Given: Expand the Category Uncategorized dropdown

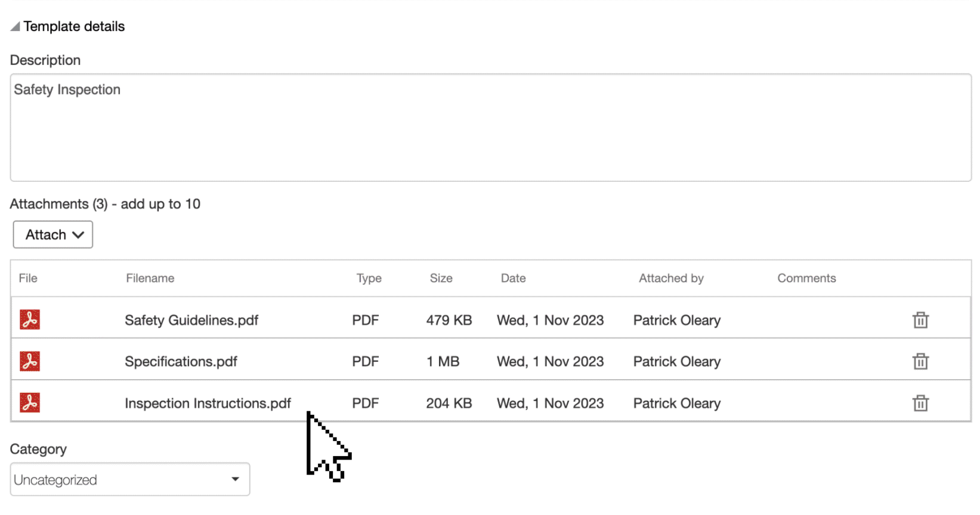Looking at the screenshot, I should coord(130,479).
